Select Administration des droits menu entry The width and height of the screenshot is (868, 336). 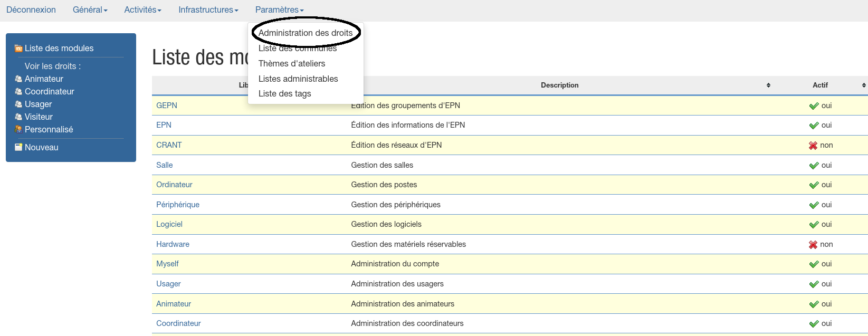point(305,33)
